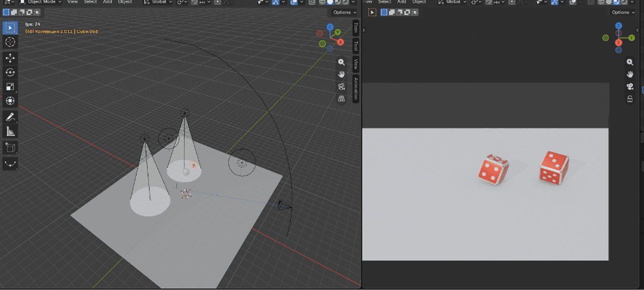The image size is (644, 290).
Task: Select the Rotate tool
Action: click(10, 72)
